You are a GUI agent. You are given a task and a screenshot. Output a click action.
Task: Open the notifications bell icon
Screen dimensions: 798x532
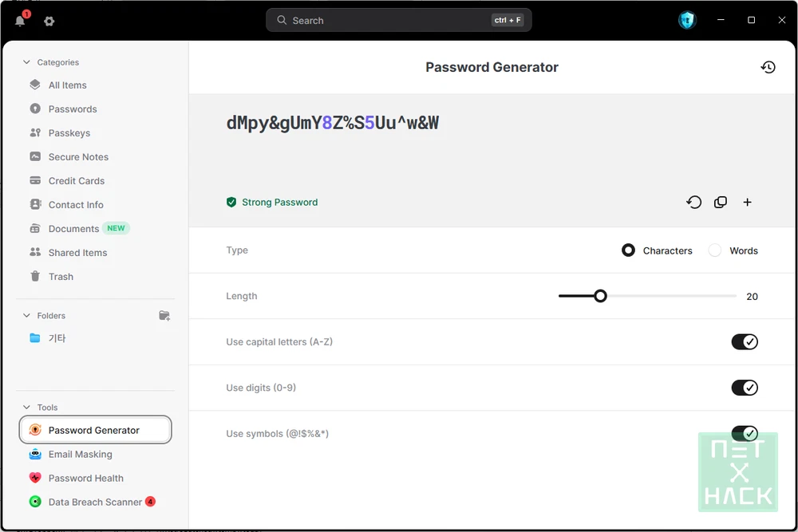click(x=21, y=21)
